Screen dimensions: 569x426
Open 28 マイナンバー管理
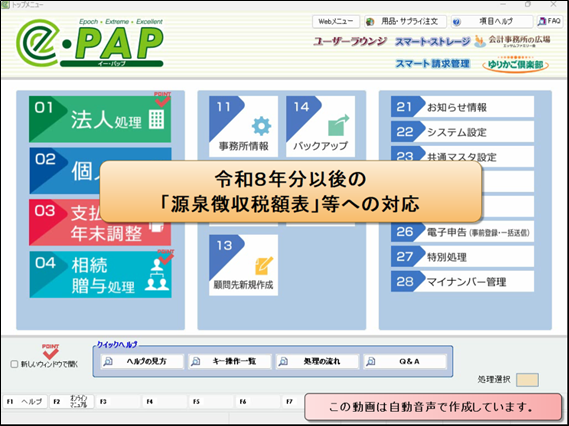tap(462, 281)
